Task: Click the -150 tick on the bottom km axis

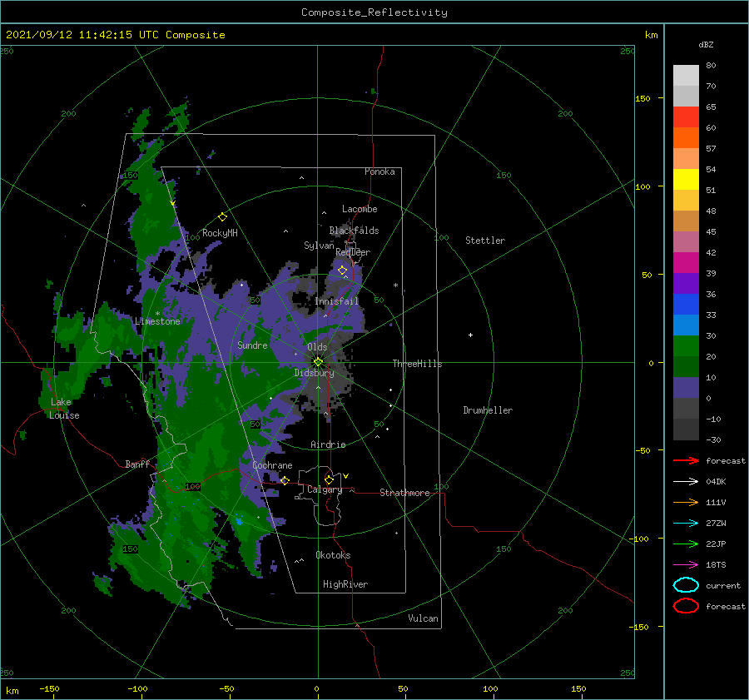Action: [x=49, y=689]
